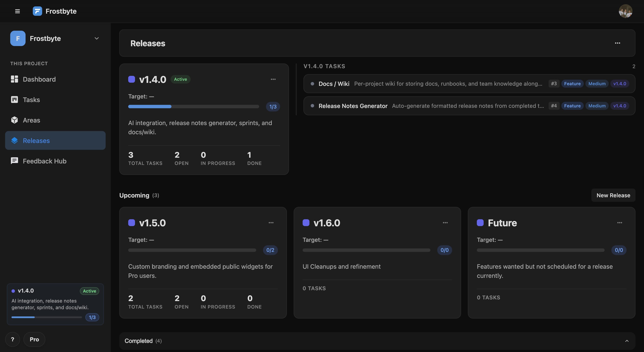Open the Dashboard menu item

pos(55,79)
